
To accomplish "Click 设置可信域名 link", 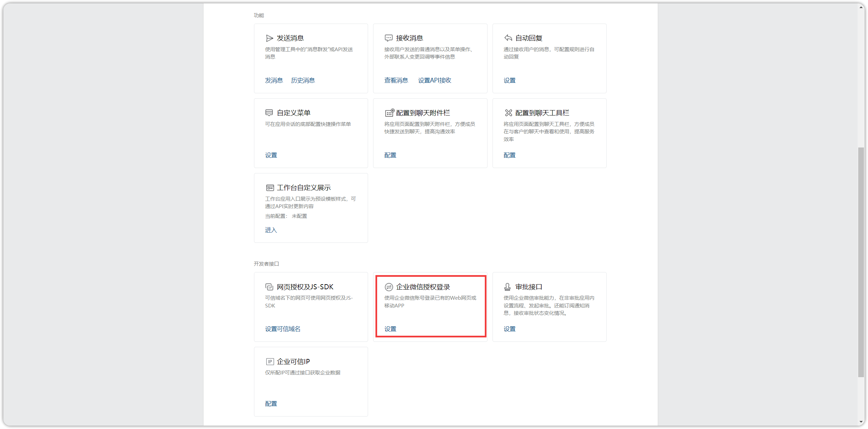I will click(283, 329).
